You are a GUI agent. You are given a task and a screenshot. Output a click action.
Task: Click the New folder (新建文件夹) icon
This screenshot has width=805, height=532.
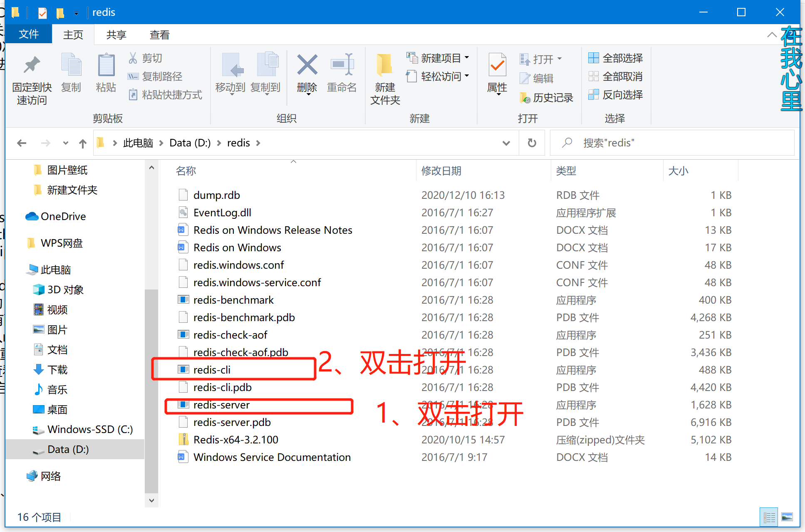pyautogui.click(x=385, y=66)
